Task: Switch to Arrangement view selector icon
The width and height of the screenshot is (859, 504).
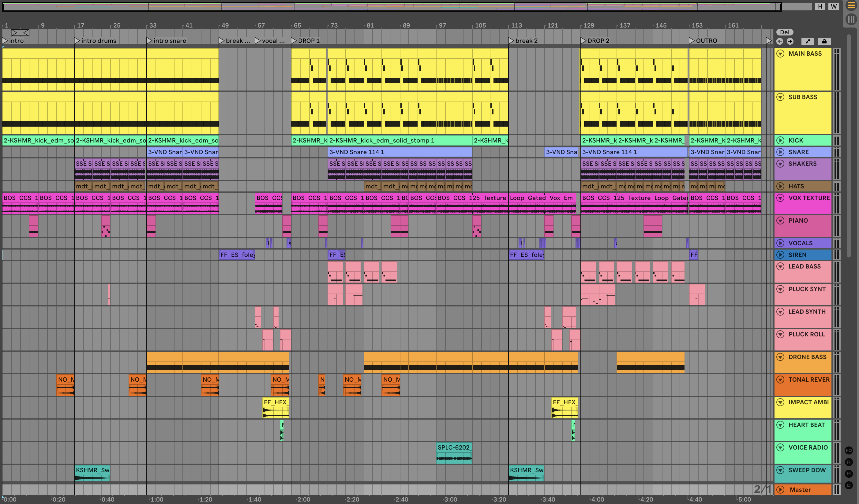Action: point(851,6)
